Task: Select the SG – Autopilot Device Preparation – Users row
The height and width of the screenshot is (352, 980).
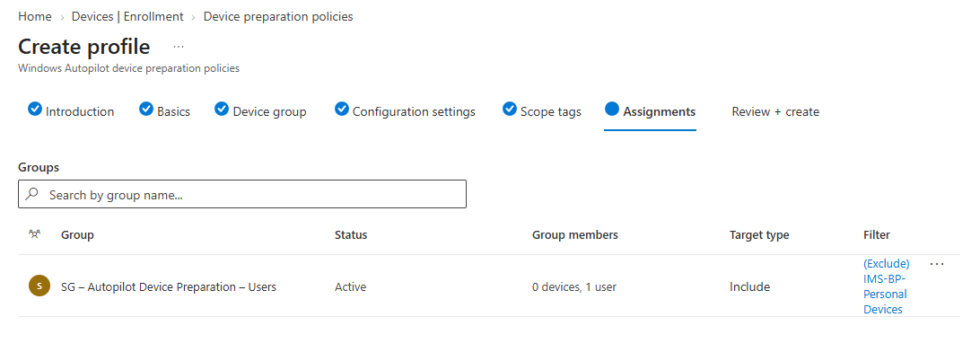Action: tap(489, 286)
